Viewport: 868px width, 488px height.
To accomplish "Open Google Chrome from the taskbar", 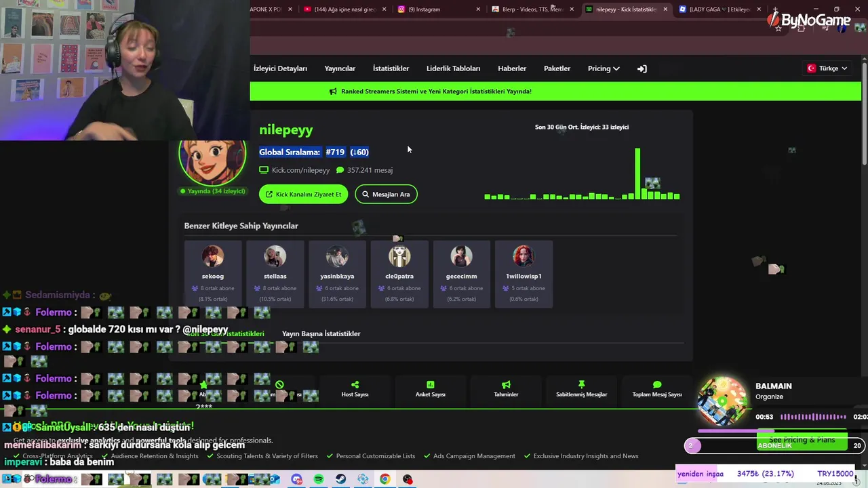I will coord(384,479).
